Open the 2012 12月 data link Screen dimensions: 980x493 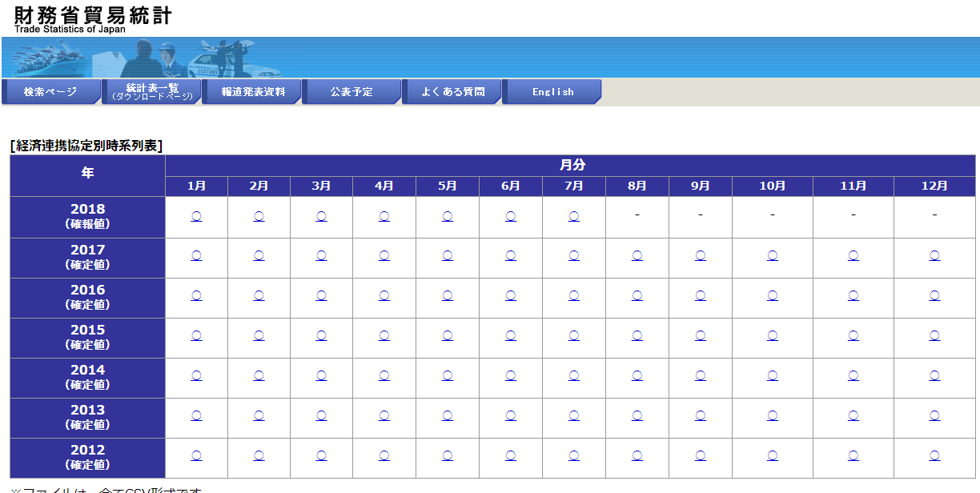934,456
